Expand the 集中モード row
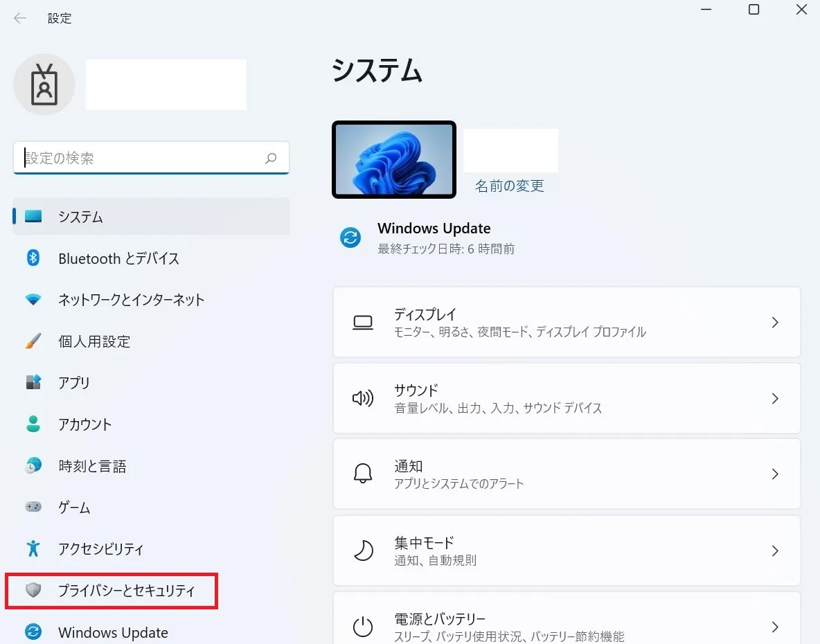This screenshot has height=644, width=820. [x=775, y=551]
